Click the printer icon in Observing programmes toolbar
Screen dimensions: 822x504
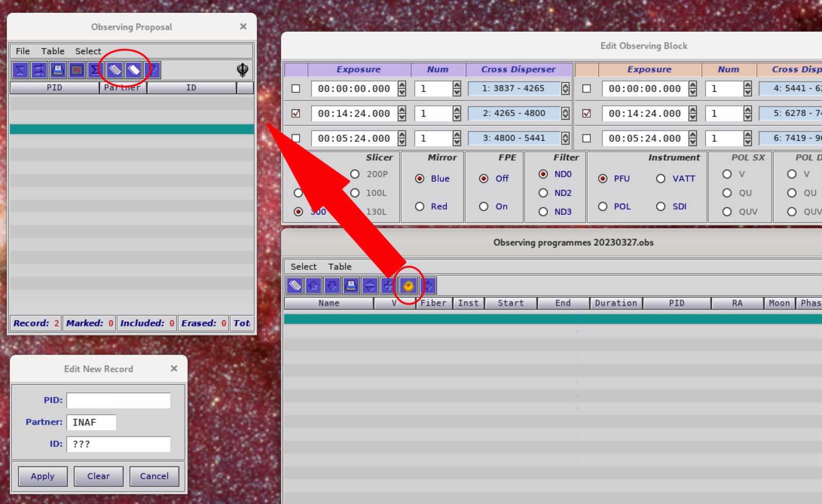[351, 286]
